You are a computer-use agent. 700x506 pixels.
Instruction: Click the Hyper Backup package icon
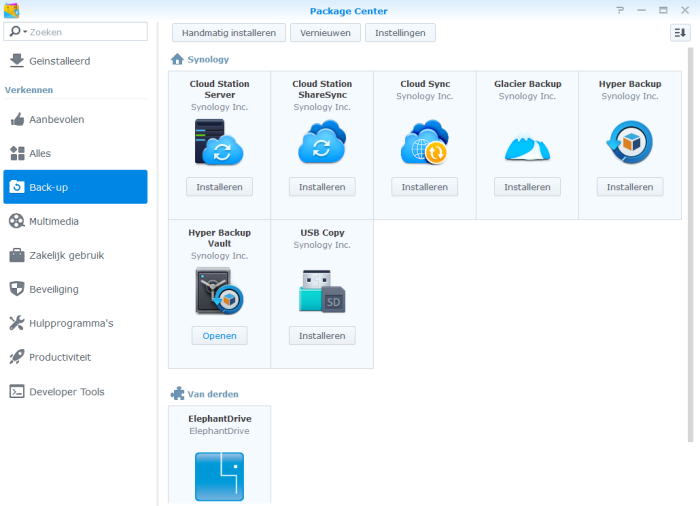pos(630,142)
